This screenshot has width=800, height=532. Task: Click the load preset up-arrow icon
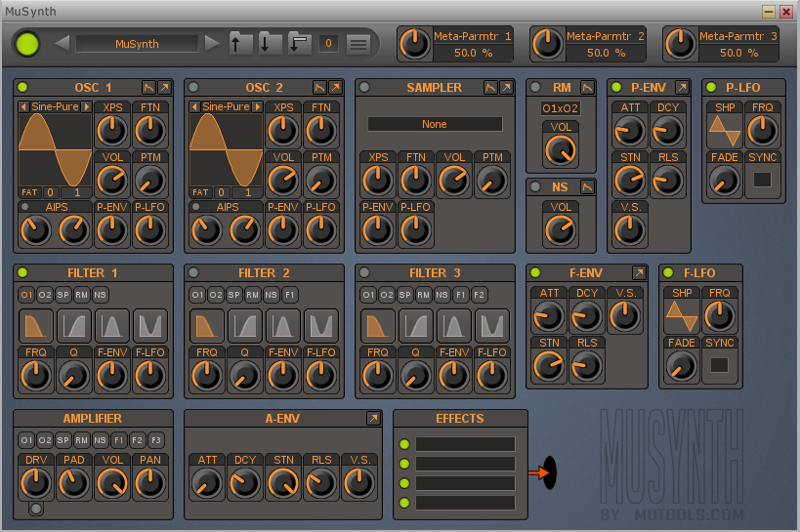point(239,43)
